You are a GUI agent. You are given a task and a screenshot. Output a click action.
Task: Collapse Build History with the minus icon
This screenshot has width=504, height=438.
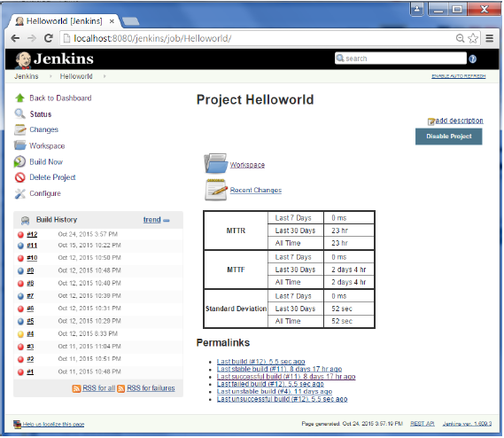[x=167, y=221]
